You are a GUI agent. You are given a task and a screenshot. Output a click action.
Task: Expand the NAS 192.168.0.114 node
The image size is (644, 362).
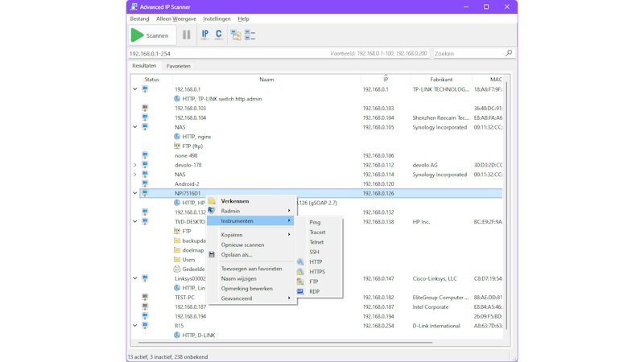point(134,175)
